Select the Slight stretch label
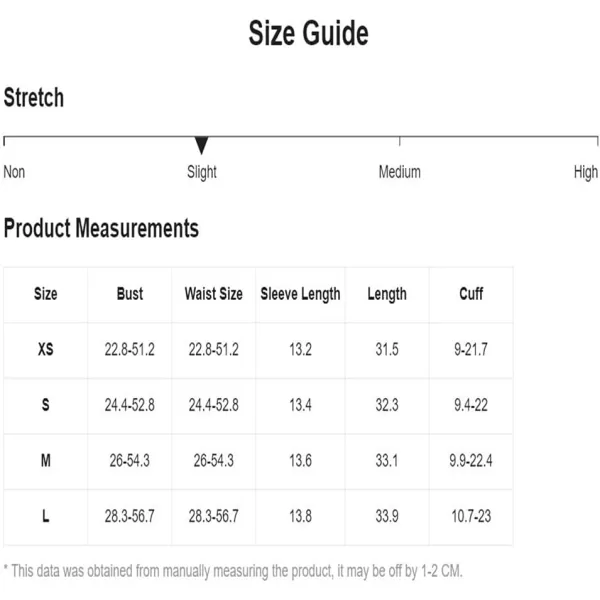 202,172
